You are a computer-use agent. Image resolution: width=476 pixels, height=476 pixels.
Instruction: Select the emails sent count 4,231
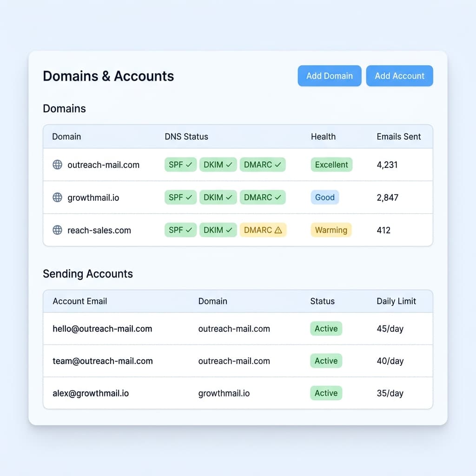coord(388,165)
